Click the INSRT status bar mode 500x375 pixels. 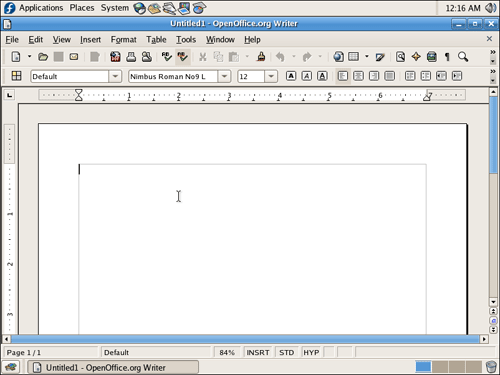tap(258, 352)
